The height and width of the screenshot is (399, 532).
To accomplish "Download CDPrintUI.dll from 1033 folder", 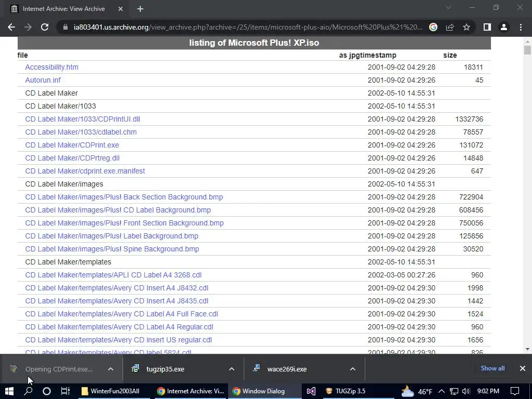I will coord(83,119).
